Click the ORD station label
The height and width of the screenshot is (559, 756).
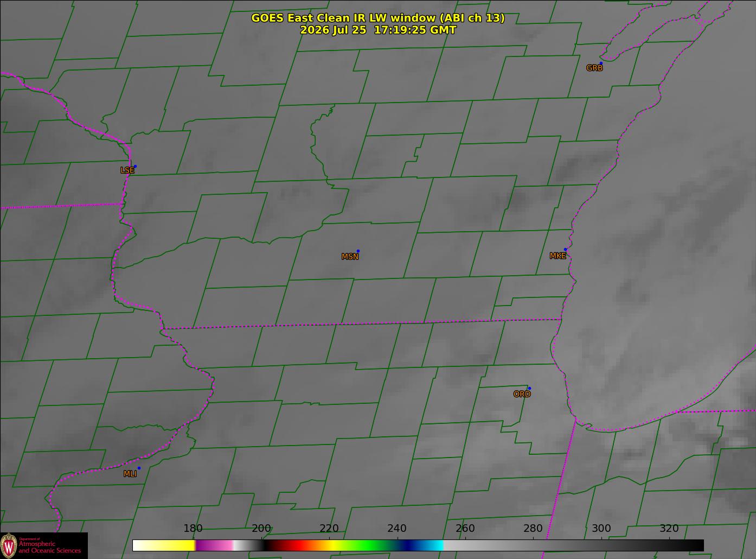click(x=522, y=395)
